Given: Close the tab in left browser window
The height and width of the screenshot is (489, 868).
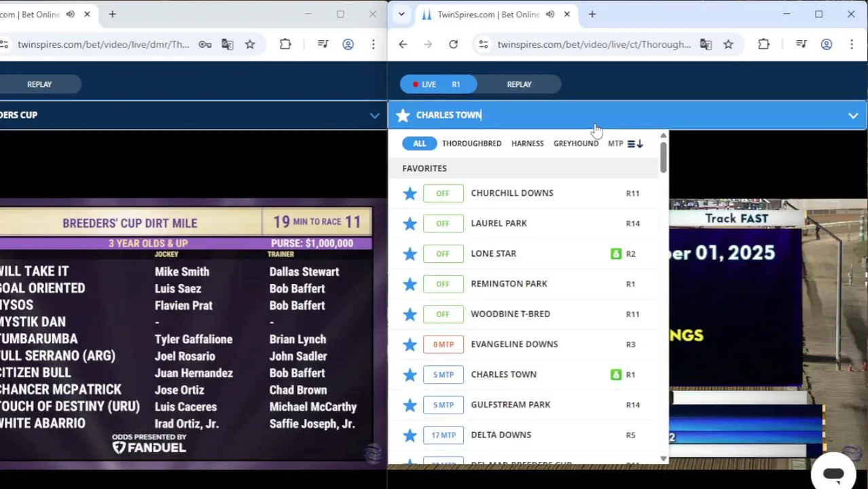Looking at the screenshot, I should coord(87,14).
